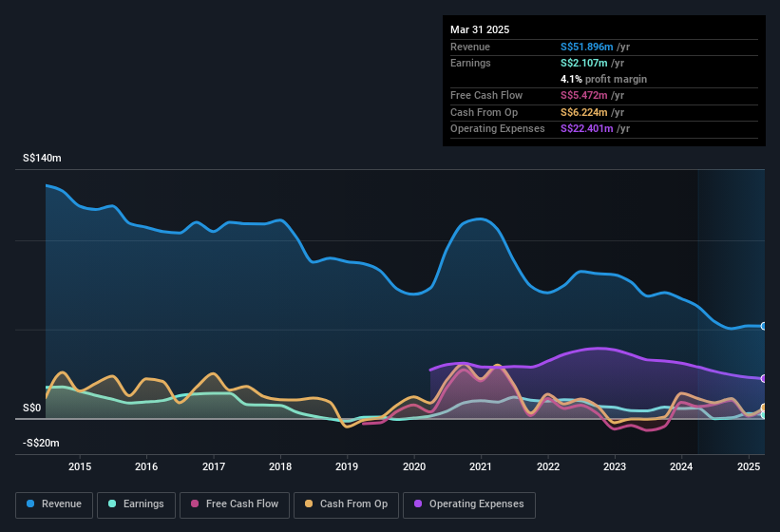780x532 pixels.
Task: Toggle the Revenue series legend button
Action: tap(54, 504)
